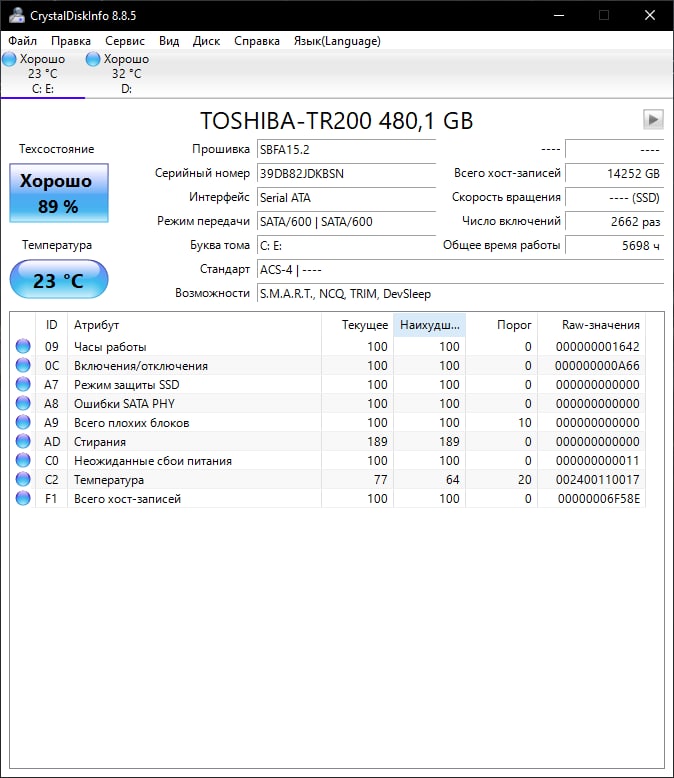Click status orb for Часы работы attribute

click(23, 347)
